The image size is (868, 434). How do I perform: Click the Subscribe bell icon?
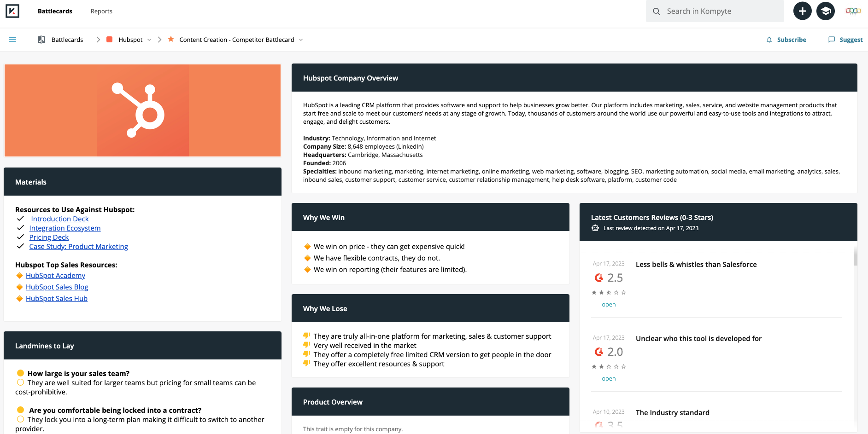pyautogui.click(x=769, y=40)
